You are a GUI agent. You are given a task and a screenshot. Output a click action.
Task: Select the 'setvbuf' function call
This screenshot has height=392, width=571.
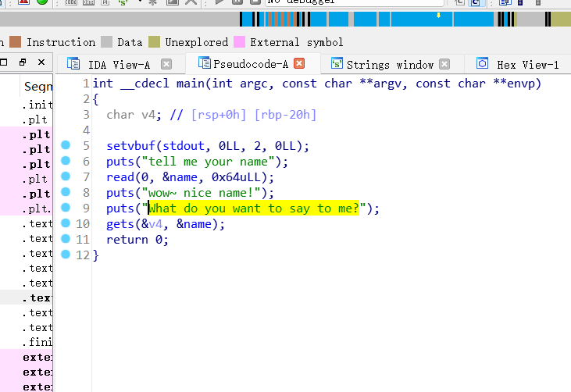130,146
